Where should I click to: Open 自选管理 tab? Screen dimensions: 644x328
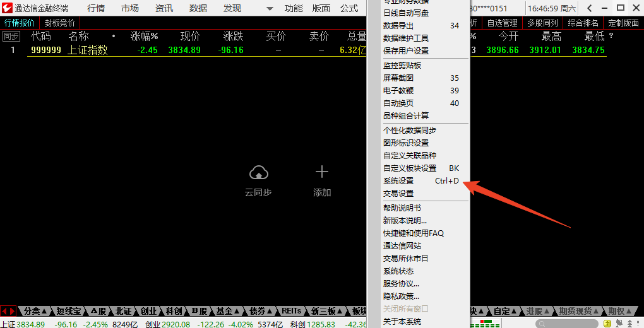click(503, 23)
